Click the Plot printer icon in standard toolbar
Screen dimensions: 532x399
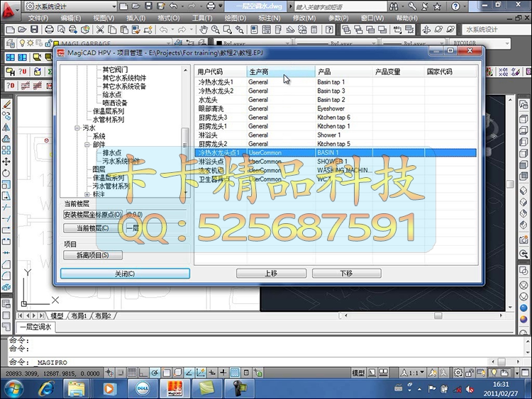49,30
